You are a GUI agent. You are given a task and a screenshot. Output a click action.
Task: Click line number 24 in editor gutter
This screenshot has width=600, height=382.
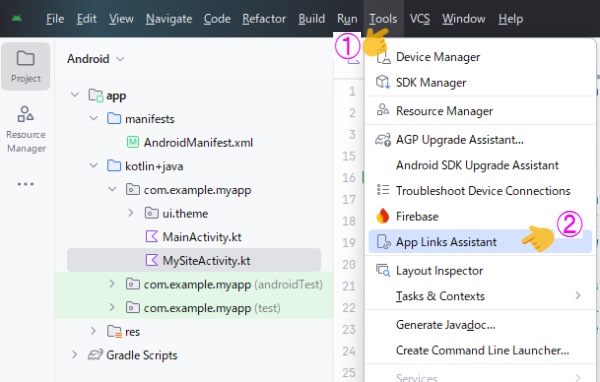349,351
